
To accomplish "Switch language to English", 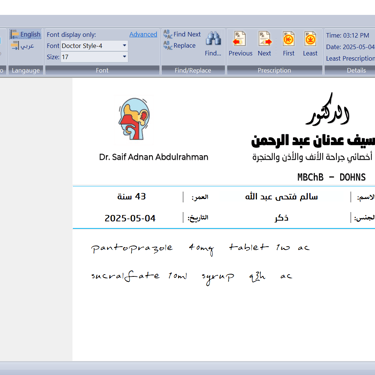I will [x=25, y=34].
